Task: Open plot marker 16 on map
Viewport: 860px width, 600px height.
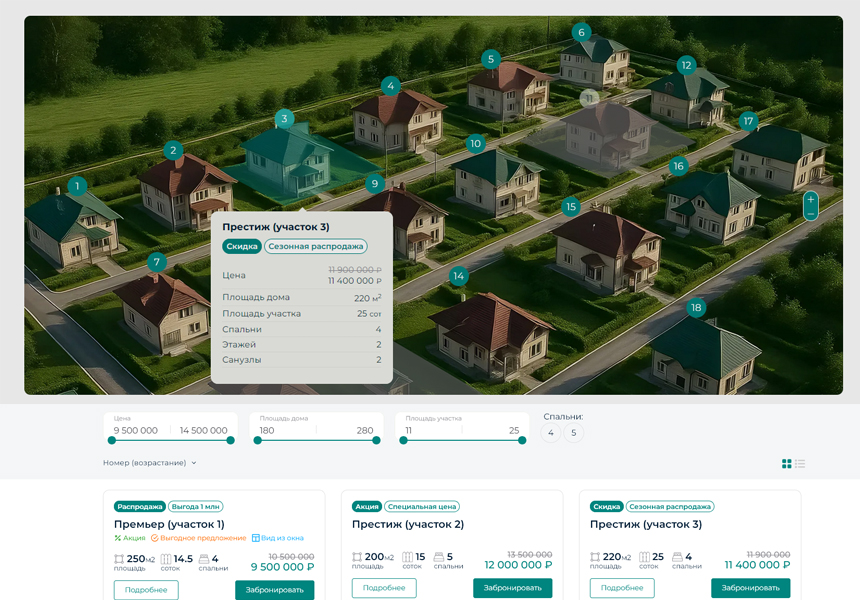Action: click(678, 166)
